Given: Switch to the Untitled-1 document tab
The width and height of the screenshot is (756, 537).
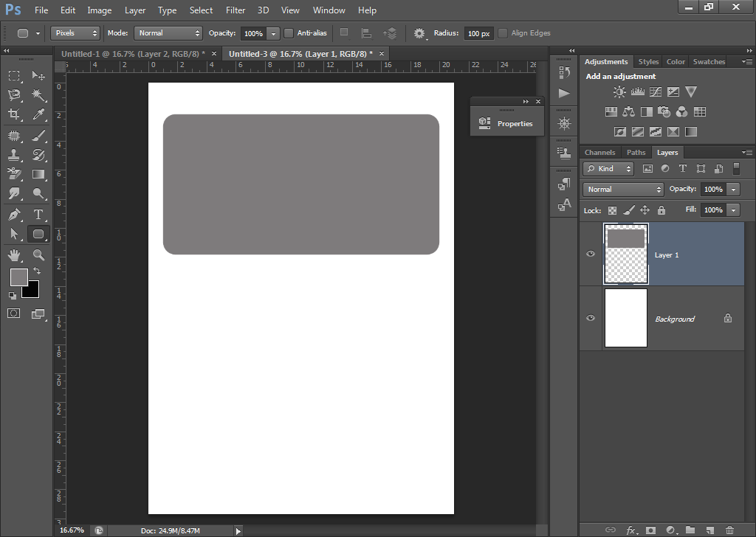Looking at the screenshot, I should [131, 53].
